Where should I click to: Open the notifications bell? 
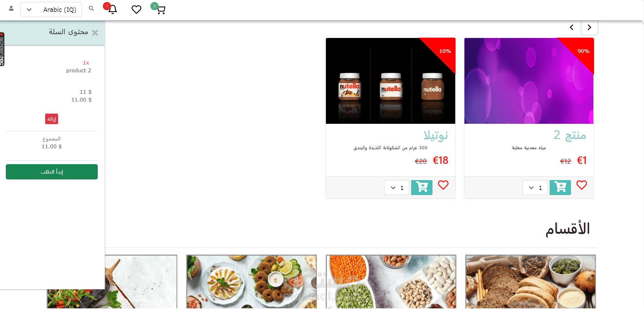(112, 9)
